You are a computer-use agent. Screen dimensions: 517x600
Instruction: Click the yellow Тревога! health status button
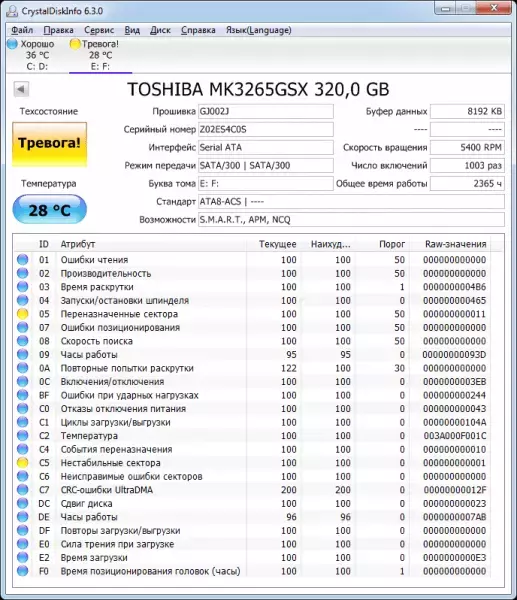click(49, 144)
